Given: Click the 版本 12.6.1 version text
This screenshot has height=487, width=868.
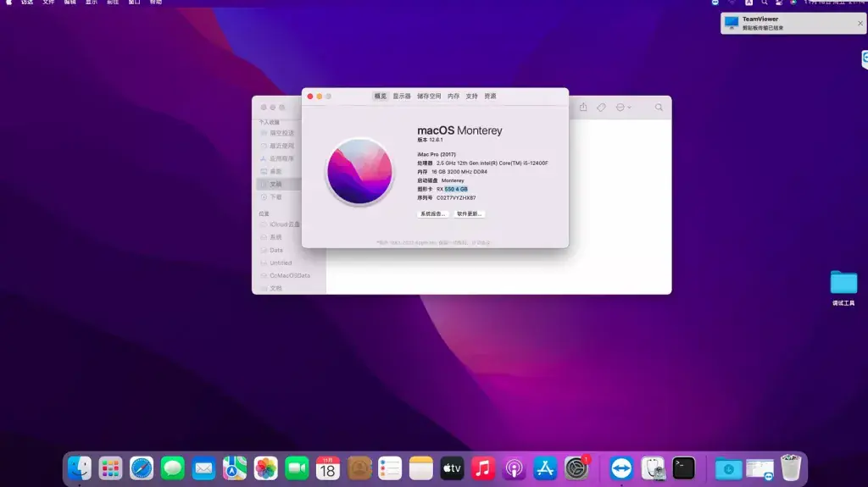Looking at the screenshot, I should pyautogui.click(x=430, y=140).
